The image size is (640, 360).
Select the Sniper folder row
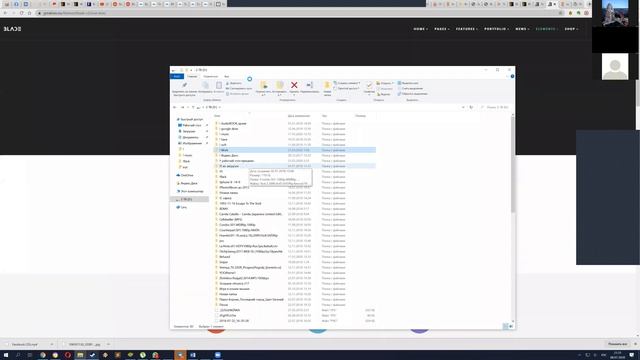(295, 262)
